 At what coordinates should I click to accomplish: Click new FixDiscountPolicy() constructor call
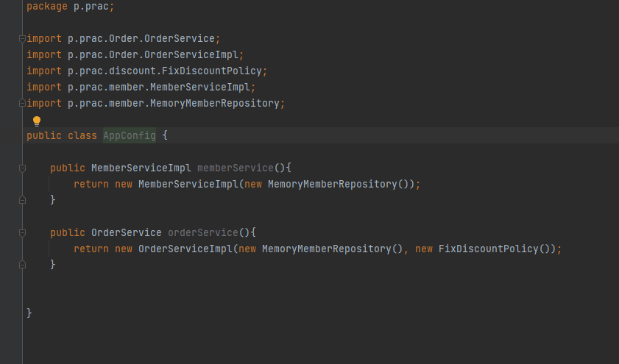pos(482,249)
